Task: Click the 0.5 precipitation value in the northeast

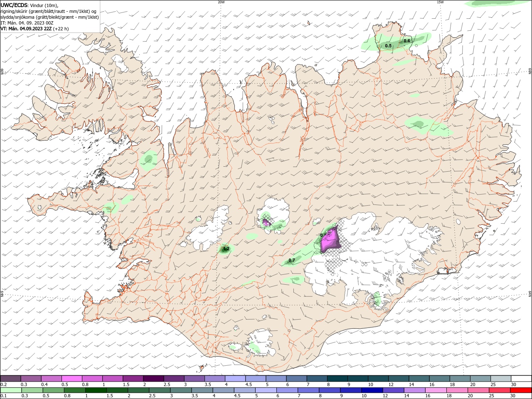Action: click(388, 46)
